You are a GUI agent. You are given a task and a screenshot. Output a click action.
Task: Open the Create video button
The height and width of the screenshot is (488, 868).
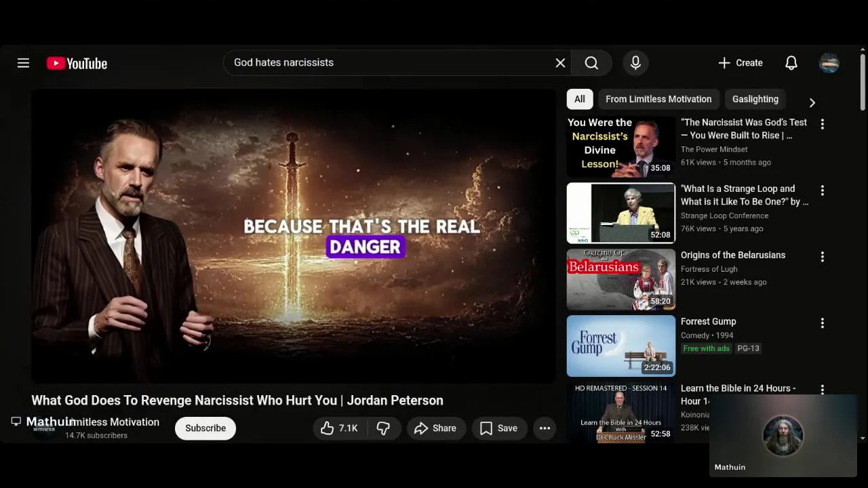pos(741,63)
